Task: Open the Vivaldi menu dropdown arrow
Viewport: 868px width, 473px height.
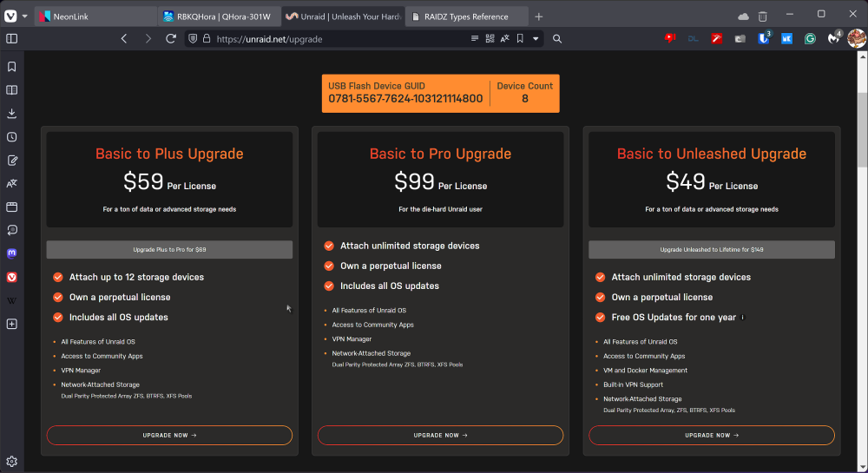Action: tap(25, 16)
